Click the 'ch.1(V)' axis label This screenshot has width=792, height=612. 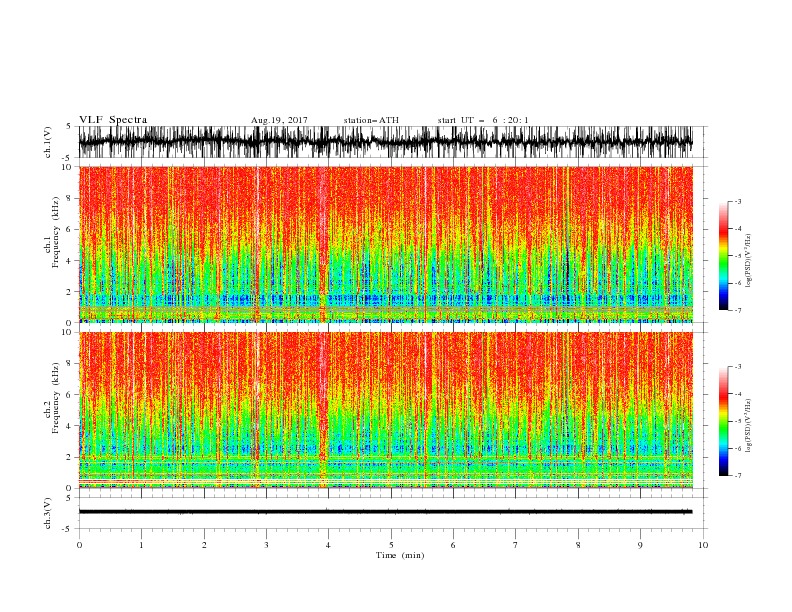[x=48, y=142]
